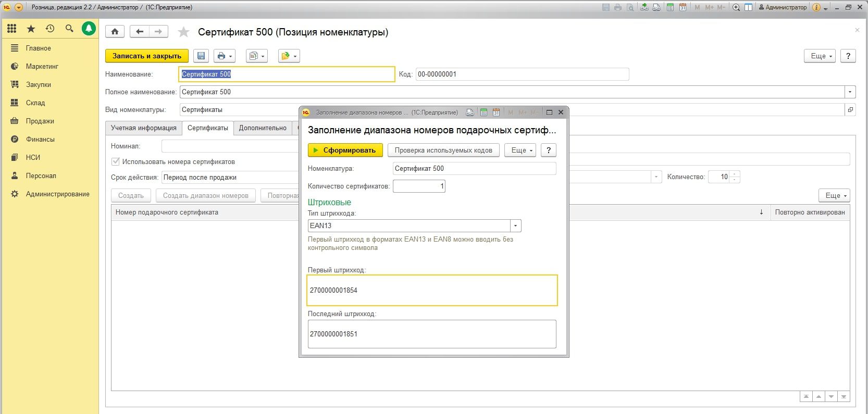Image resolution: width=868 pixels, height=414 pixels.
Task: Open the sections menu grid icon
Action: pos(11,29)
